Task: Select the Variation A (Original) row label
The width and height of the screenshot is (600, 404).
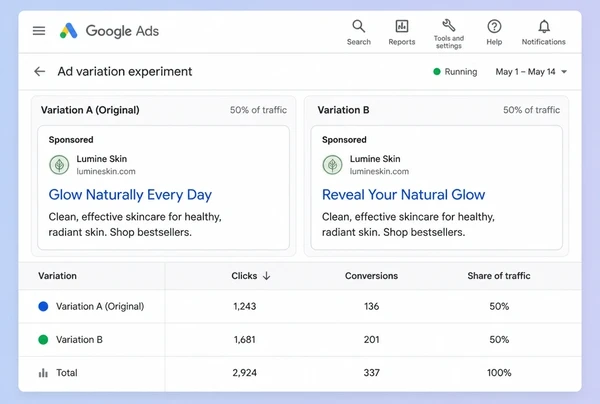Action: (100, 306)
